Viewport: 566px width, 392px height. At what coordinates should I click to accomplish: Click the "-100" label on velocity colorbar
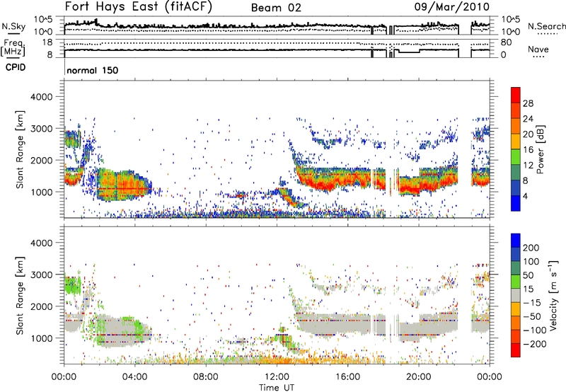[534, 330]
